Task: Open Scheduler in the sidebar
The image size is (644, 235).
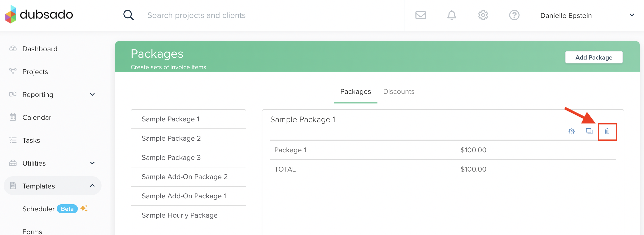Action: point(39,209)
